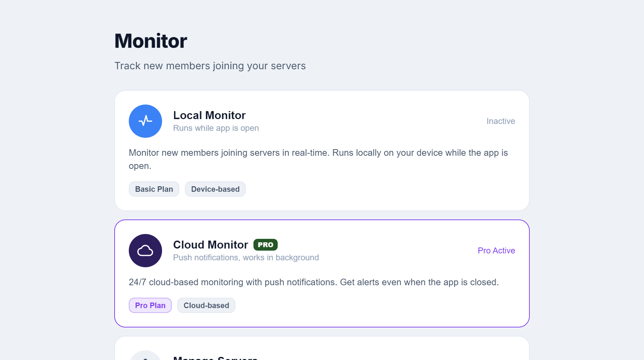Select the Basic Plan tag
The height and width of the screenshot is (360, 644).
(x=154, y=189)
